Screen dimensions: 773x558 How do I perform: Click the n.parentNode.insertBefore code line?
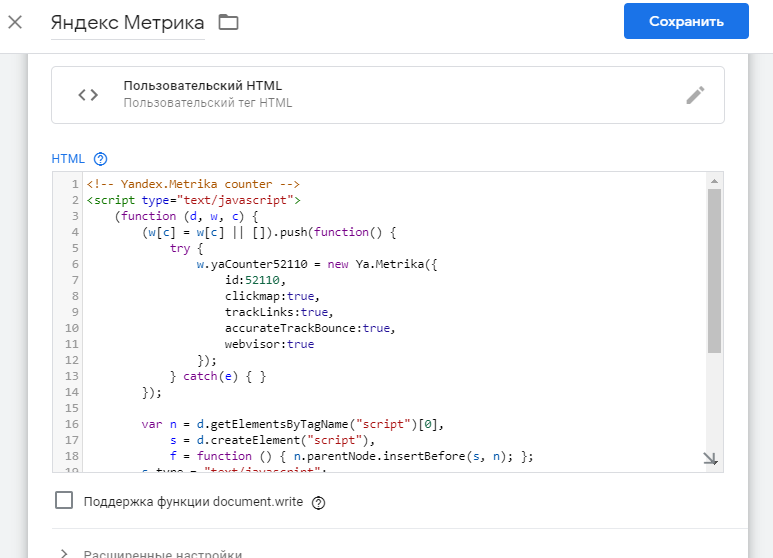pos(351,456)
